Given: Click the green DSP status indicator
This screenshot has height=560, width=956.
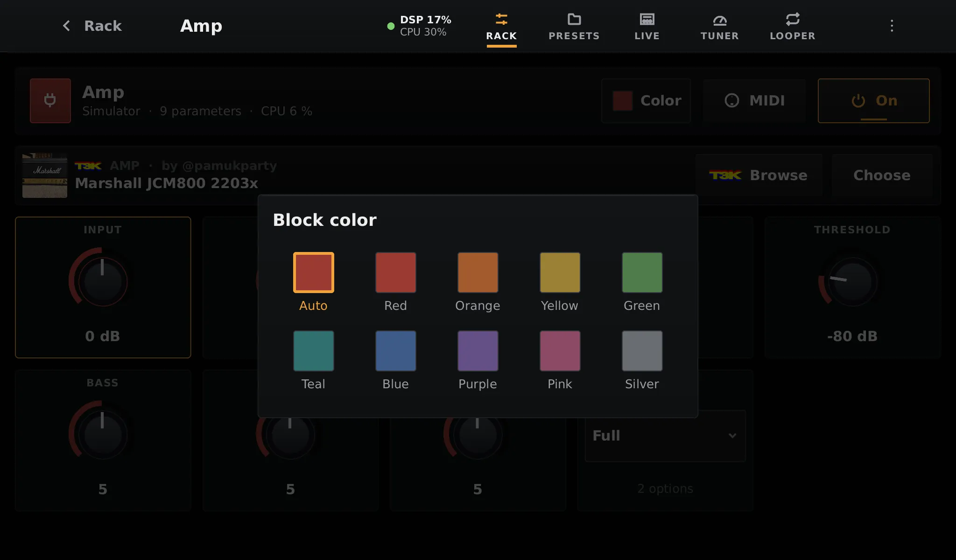Looking at the screenshot, I should [391, 26].
